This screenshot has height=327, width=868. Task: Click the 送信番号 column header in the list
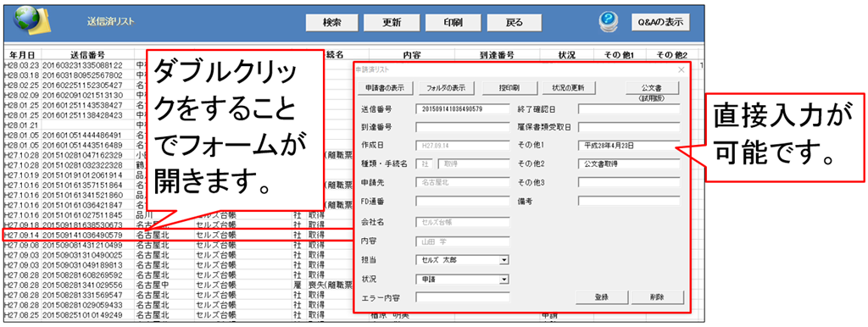pyautogui.click(x=87, y=55)
